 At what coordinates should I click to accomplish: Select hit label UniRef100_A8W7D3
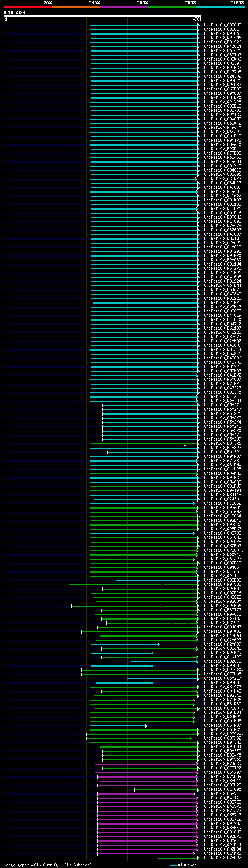click(222, 110)
